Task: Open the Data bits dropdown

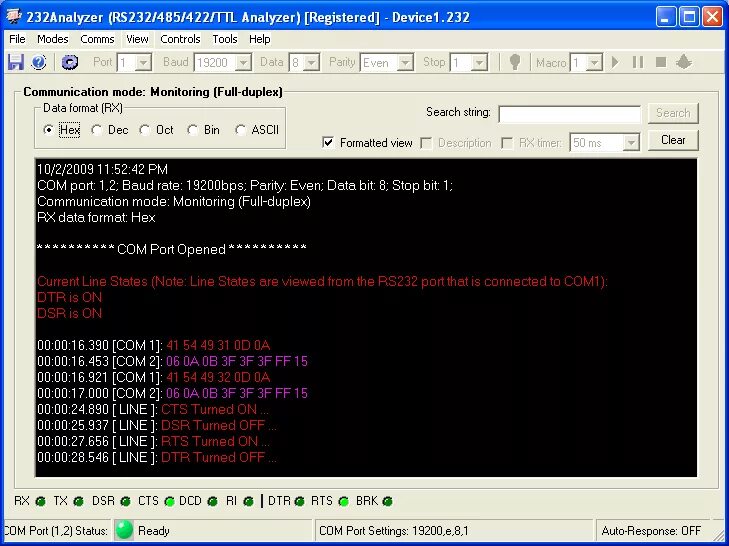Action: pos(311,62)
